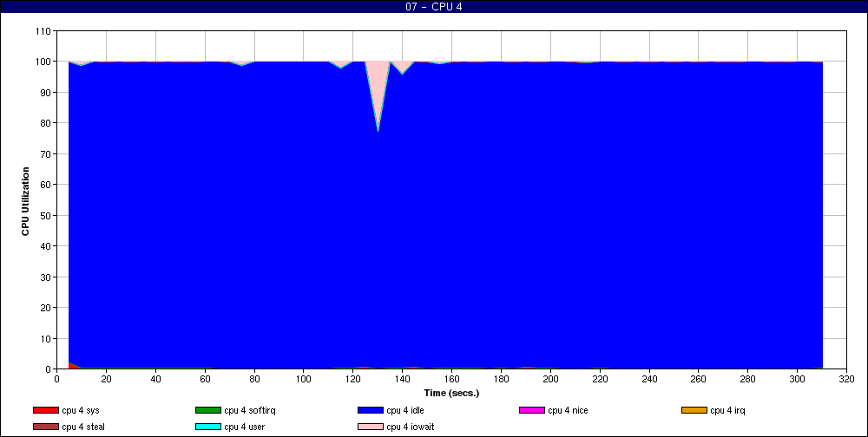The image size is (868, 437).
Task: Click the '07 - CPU 4' chart title
Action: (x=434, y=7)
